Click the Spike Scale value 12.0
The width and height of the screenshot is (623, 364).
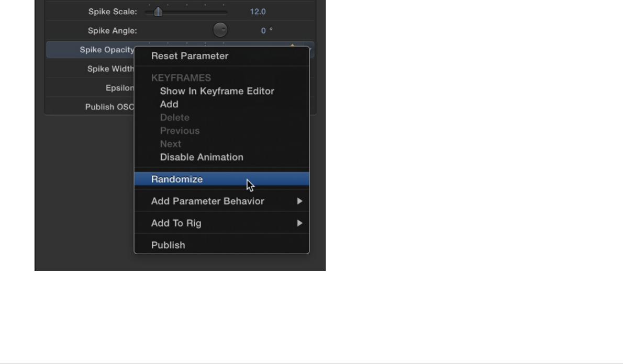coord(258,12)
